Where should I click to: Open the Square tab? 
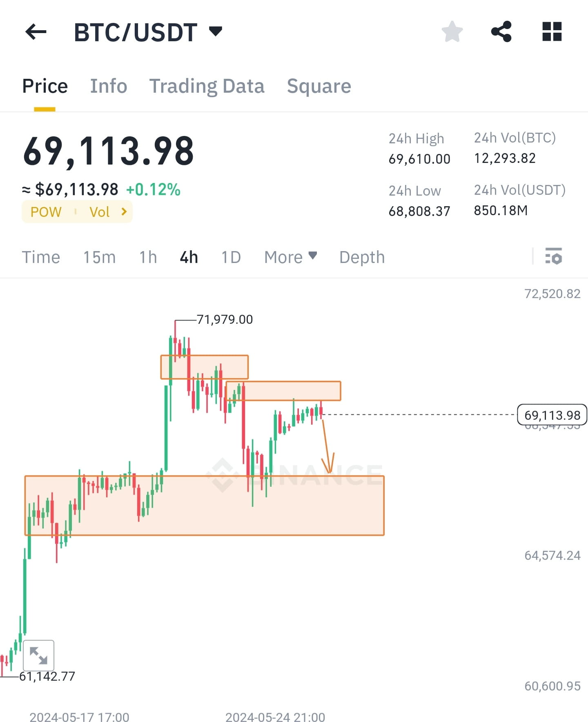319,86
